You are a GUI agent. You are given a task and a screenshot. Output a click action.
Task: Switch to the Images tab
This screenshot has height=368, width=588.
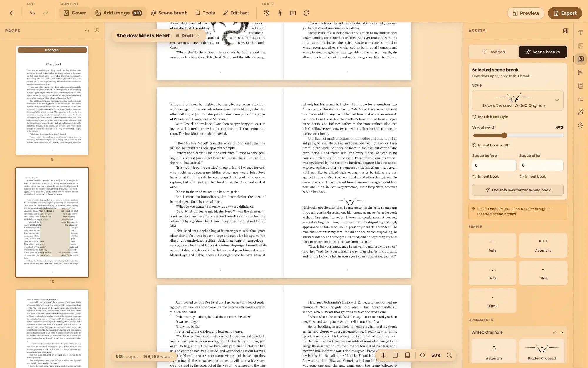click(x=494, y=52)
